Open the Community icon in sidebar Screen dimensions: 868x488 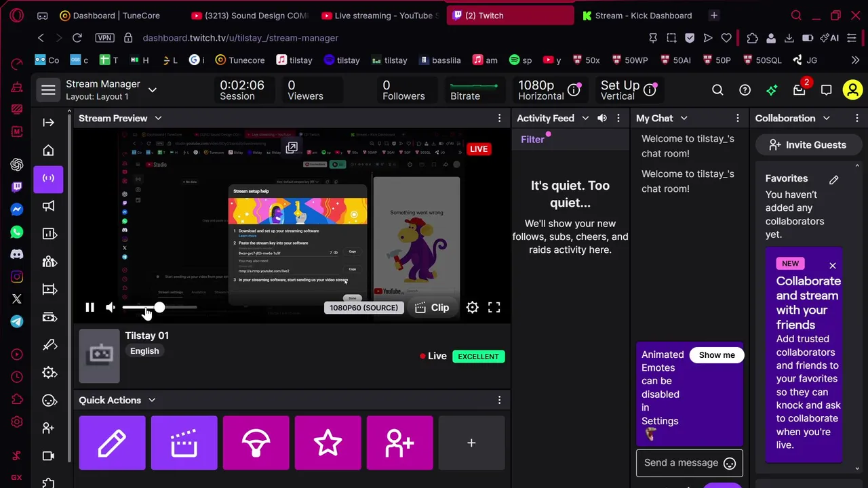(x=50, y=262)
